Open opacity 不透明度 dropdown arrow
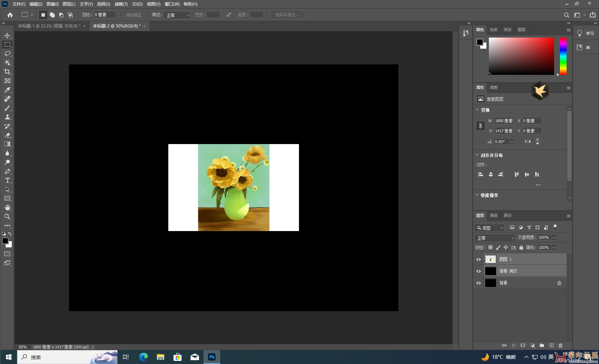599x364 pixels. (554, 237)
